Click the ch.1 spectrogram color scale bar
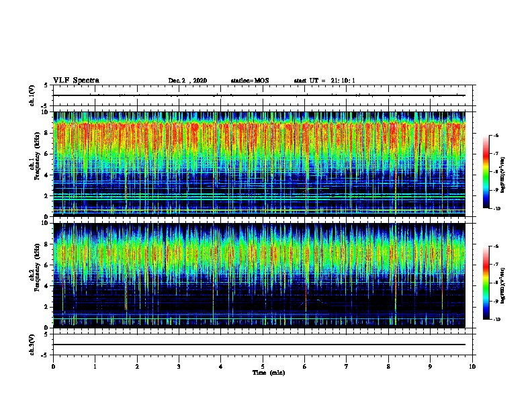The height and width of the screenshot is (411, 532). click(x=486, y=172)
